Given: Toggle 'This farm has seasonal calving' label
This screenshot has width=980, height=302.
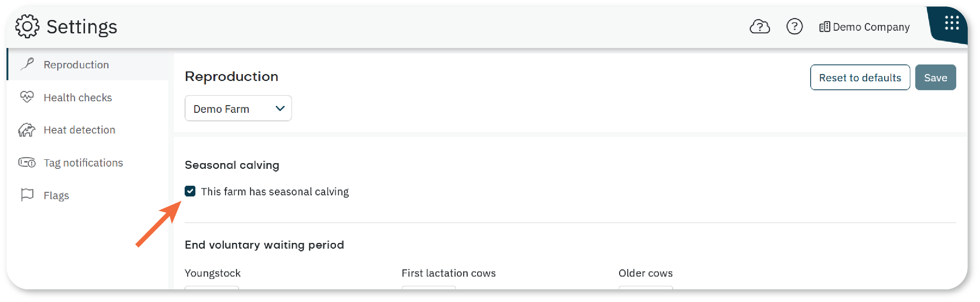Looking at the screenshot, I should coord(275,191).
